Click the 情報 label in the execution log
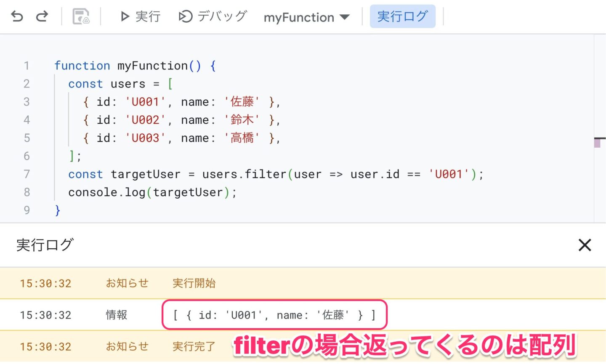This screenshot has width=606, height=364. click(117, 315)
